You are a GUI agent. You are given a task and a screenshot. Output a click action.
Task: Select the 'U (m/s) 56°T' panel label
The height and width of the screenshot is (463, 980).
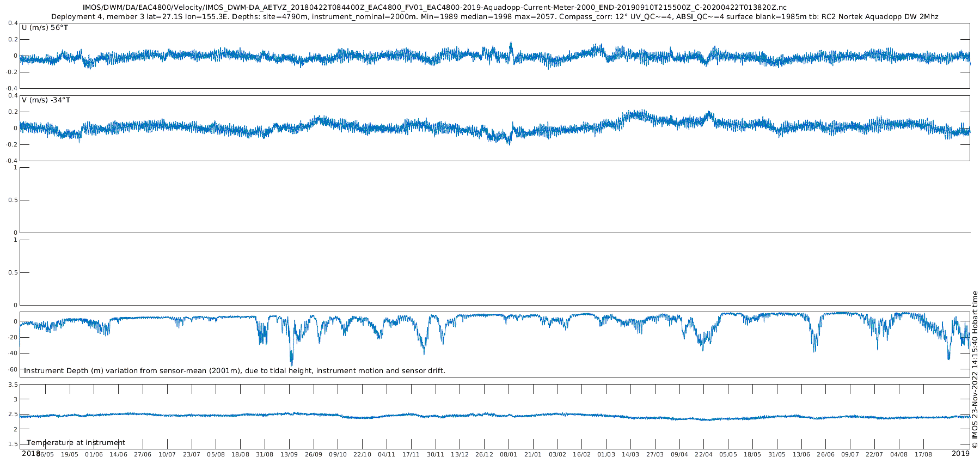(x=45, y=28)
